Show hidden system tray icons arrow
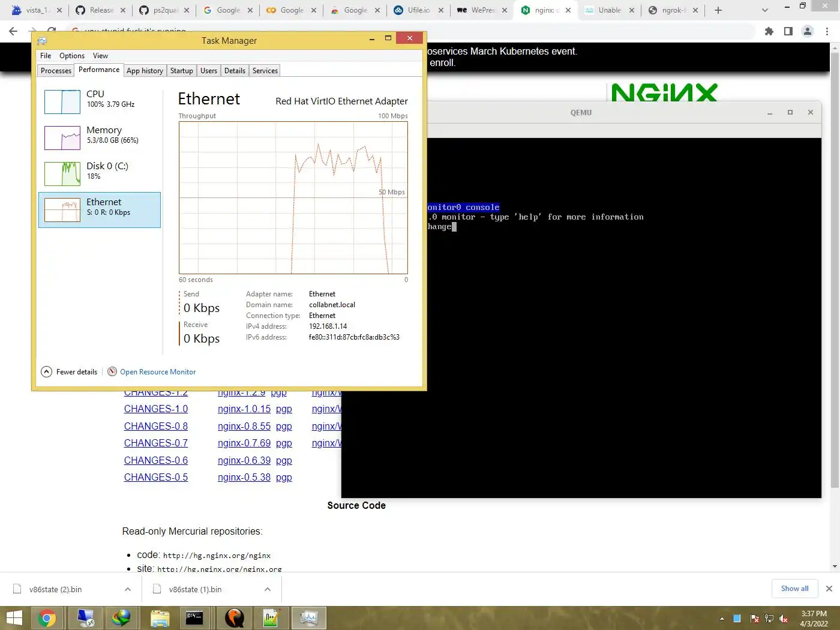 tap(722, 619)
